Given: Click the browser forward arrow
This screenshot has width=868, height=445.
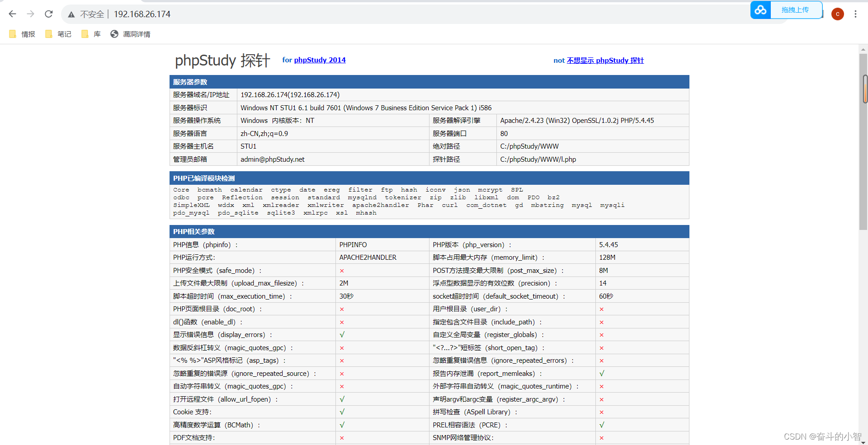Looking at the screenshot, I should (31, 14).
